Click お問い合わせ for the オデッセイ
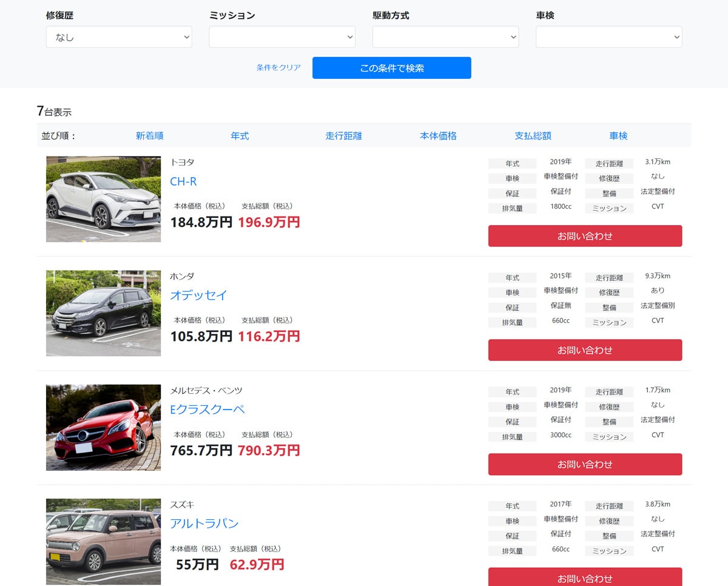Viewport: 728px width, 586px height. (585, 350)
